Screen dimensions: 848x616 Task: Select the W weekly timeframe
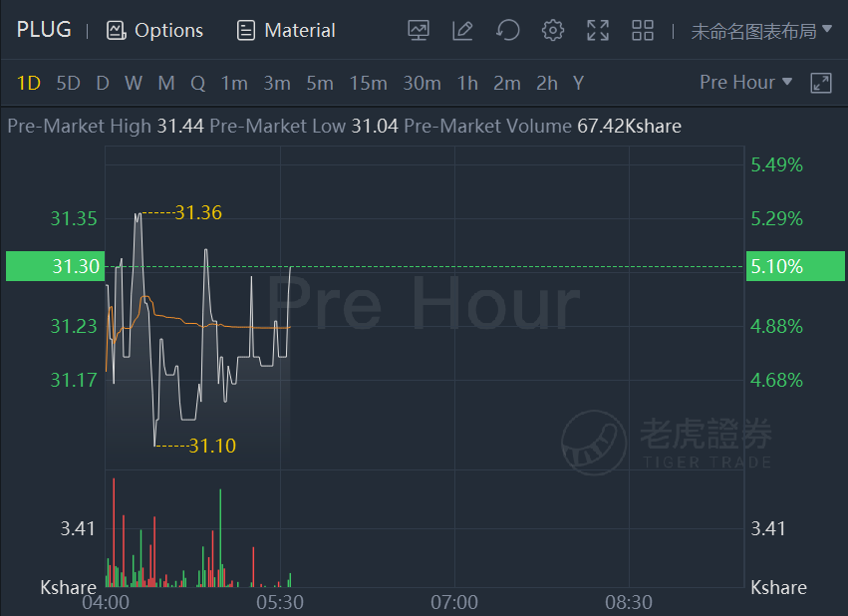tap(134, 84)
